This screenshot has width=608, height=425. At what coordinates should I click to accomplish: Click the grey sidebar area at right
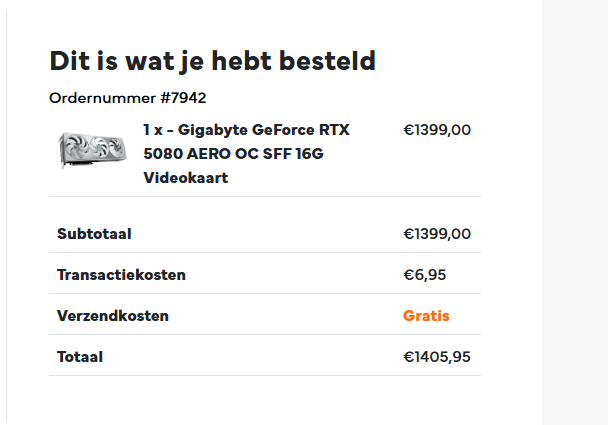click(x=575, y=212)
